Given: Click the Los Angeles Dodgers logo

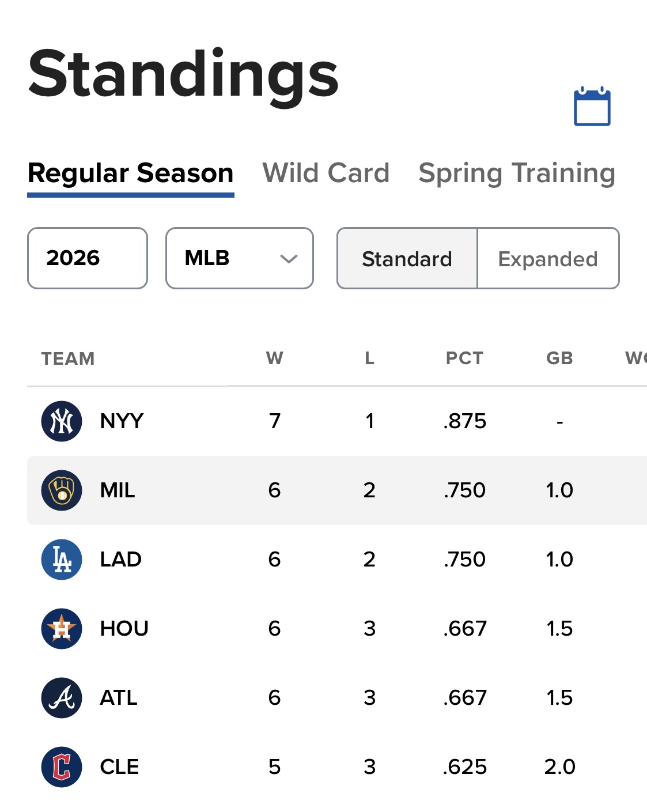Looking at the screenshot, I should (62, 560).
